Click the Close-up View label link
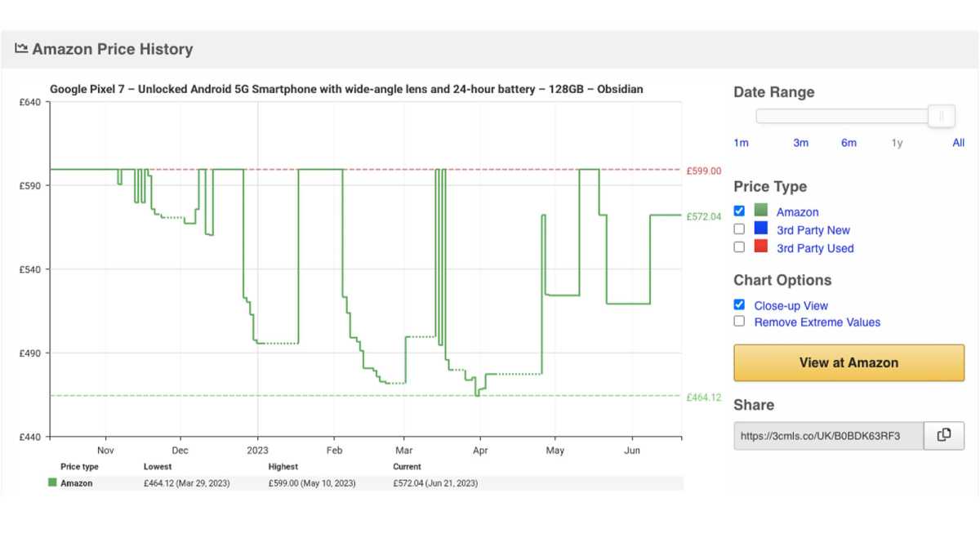 coord(791,306)
